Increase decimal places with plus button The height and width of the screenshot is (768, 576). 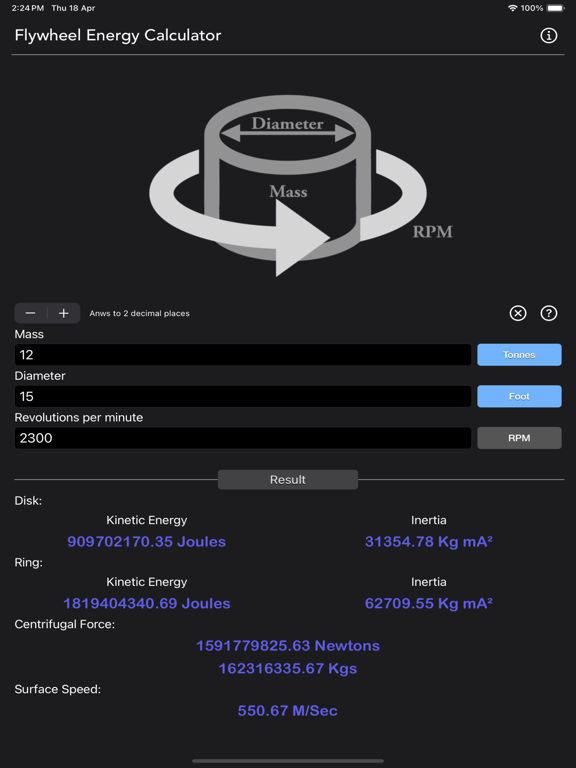click(64, 313)
